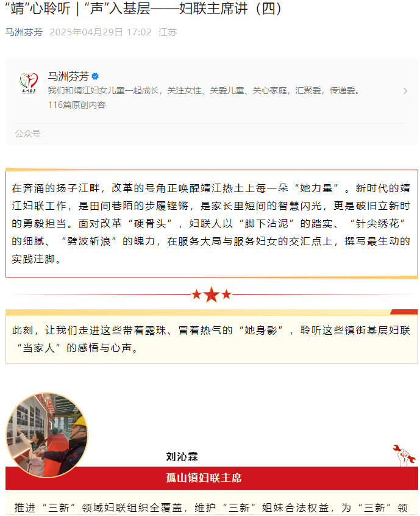420x516 pixels.
Task: Click the 公众号 label in card
Action: click(x=27, y=134)
